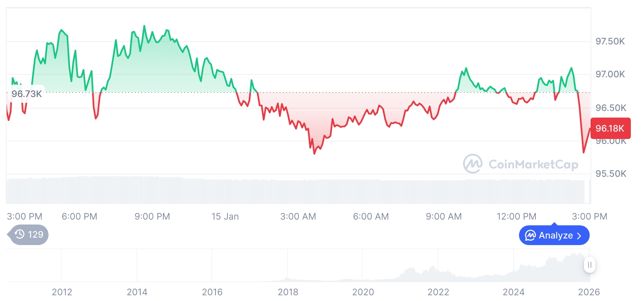
Task: Click the 9:00 PM time axis label
Action: [152, 216]
